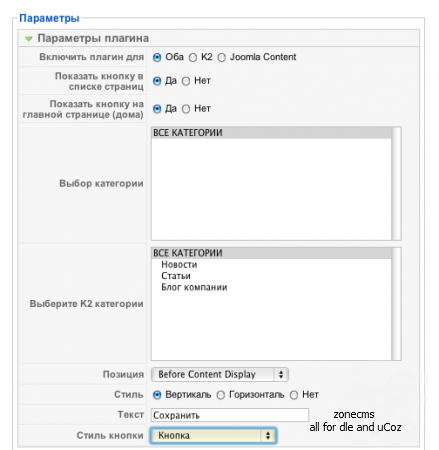Image resolution: width=439 pixels, height=450 pixels.
Task: Open the Позиция Before Content Display dropdown
Action: click(x=220, y=374)
